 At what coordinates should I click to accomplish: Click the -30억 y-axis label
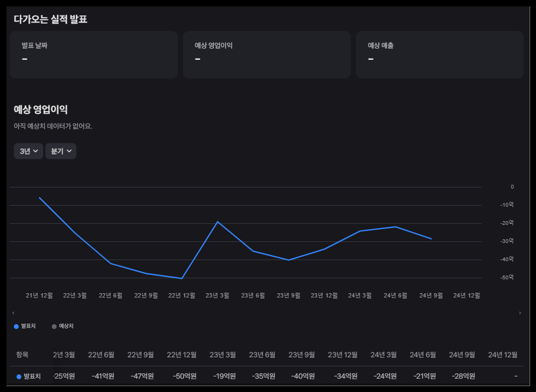coord(507,241)
